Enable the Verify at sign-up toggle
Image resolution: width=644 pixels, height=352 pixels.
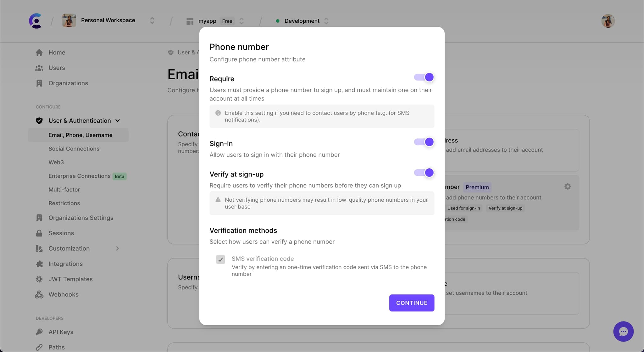pyautogui.click(x=423, y=173)
